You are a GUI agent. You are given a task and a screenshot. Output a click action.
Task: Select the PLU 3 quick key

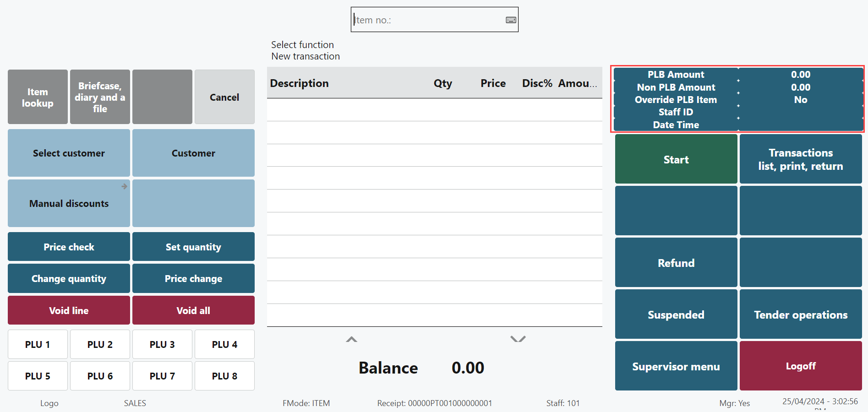click(x=162, y=344)
